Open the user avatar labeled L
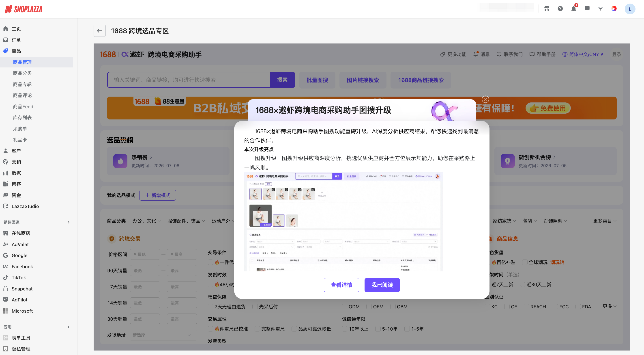The width and height of the screenshot is (644, 355). (x=630, y=9)
